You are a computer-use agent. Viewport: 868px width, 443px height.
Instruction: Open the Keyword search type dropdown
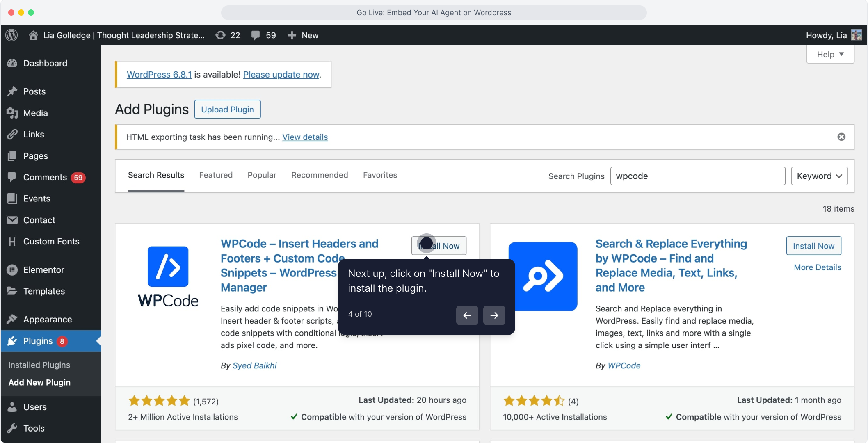(x=819, y=176)
